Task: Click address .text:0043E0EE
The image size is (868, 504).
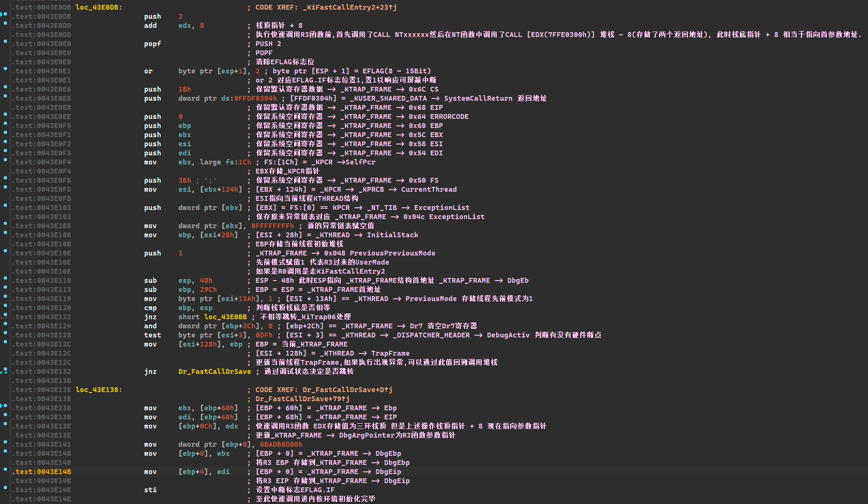Action: 41,117
